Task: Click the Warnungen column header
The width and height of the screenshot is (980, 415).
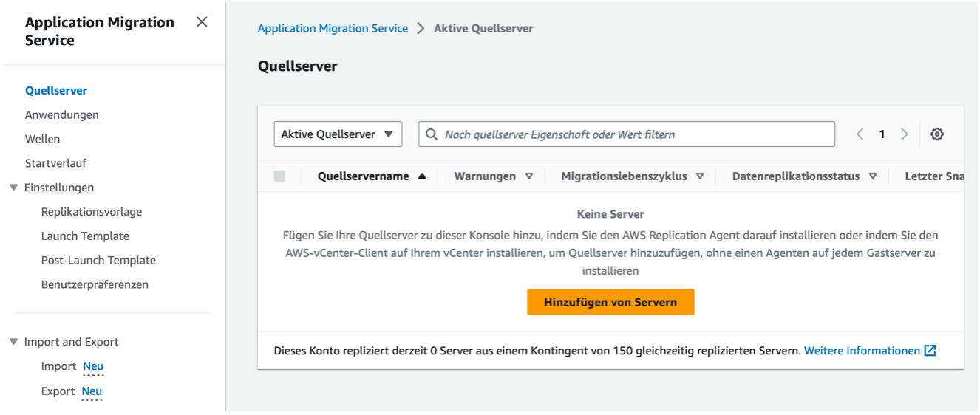Action: [x=485, y=176]
